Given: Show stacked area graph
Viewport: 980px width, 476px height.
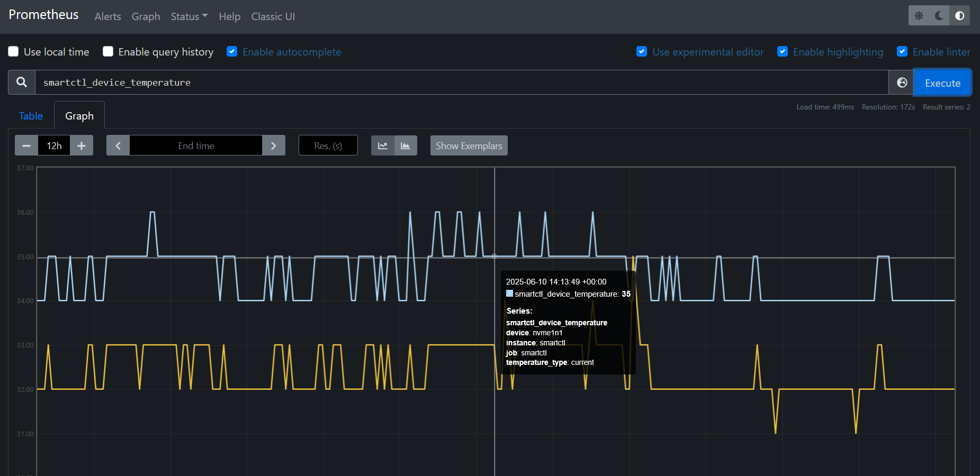Looking at the screenshot, I should pos(406,145).
